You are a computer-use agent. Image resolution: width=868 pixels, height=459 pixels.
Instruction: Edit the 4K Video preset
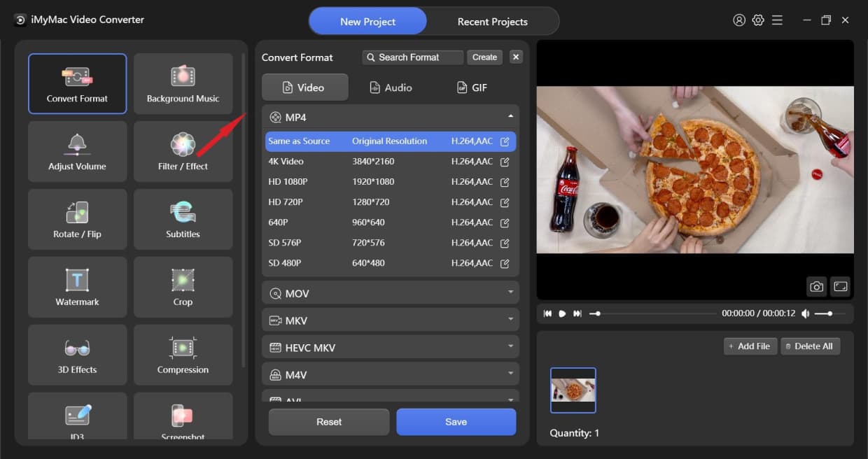(505, 162)
